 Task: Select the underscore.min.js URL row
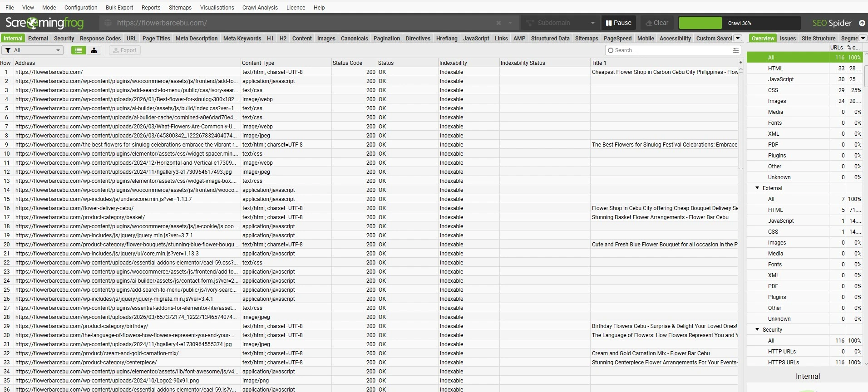pyautogui.click(x=369, y=199)
